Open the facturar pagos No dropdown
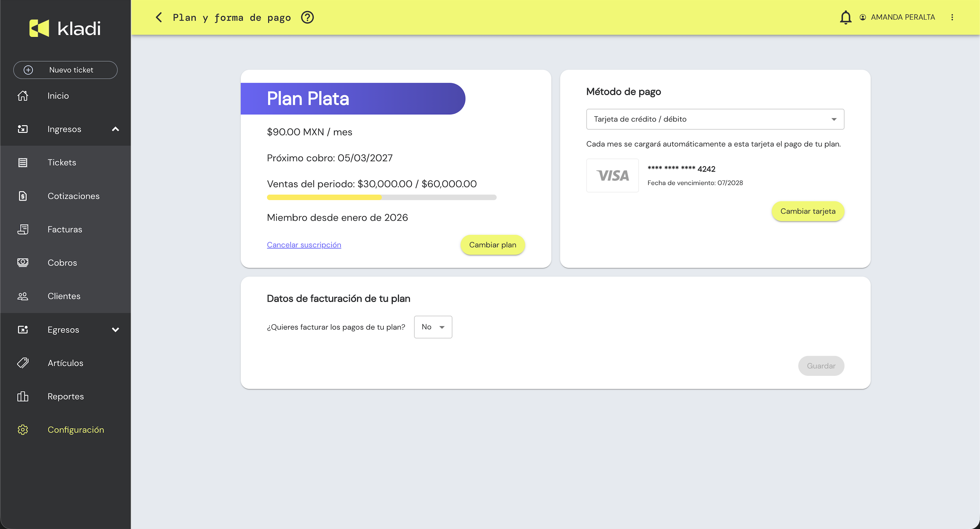 coord(433,327)
